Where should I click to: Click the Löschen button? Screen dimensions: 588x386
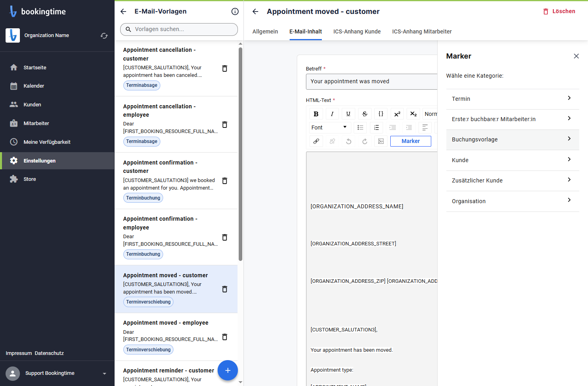tap(559, 12)
